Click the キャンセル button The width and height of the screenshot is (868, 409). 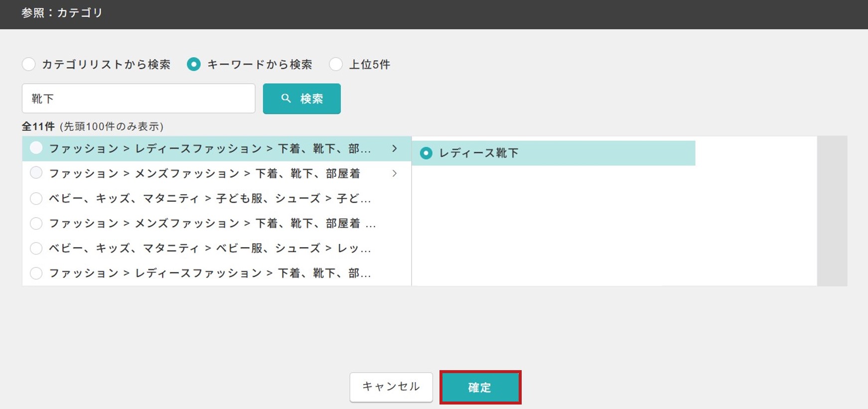[391, 387]
